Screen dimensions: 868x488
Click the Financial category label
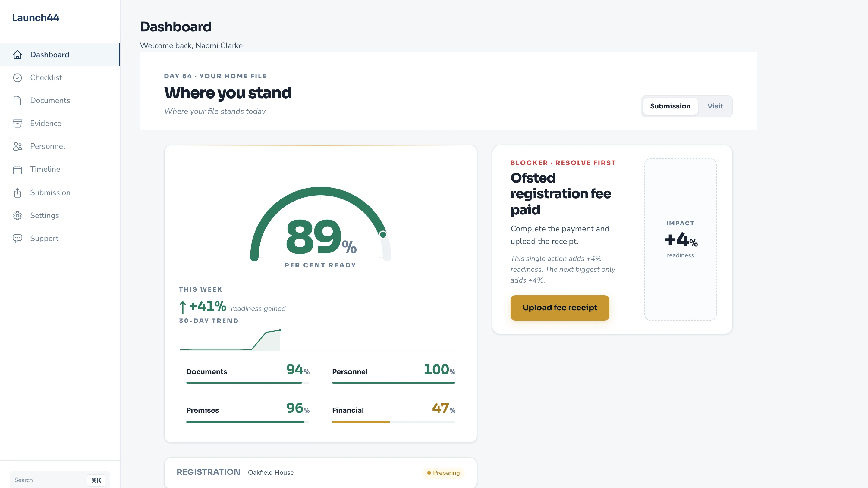click(x=348, y=410)
